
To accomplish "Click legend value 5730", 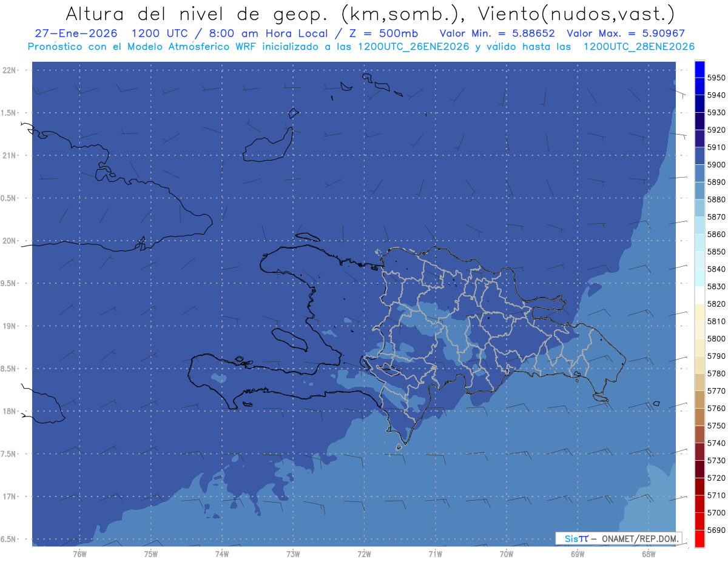I will [x=716, y=461].
